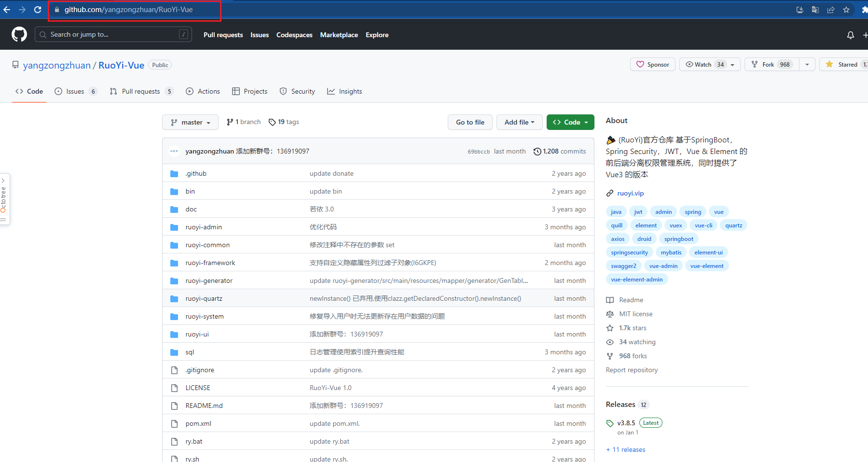
Task: Open the Projects tab
Action: [x=249, y=92]
